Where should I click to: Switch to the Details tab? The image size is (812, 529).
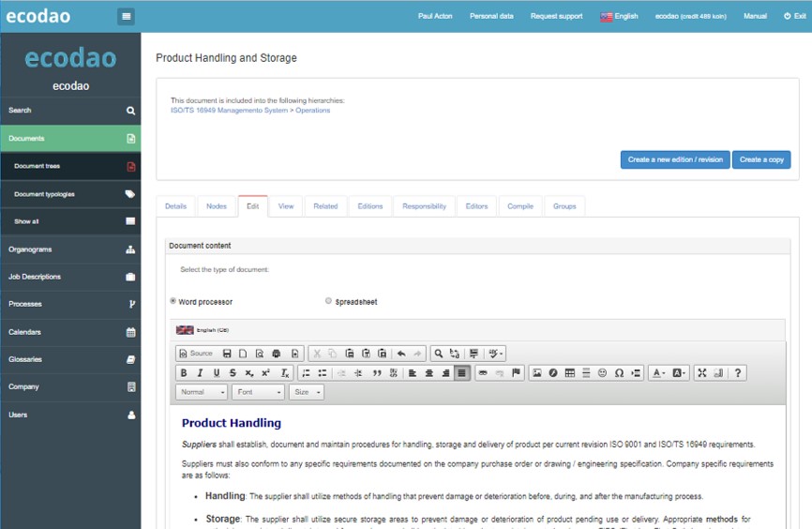click(x=175, y=206)
